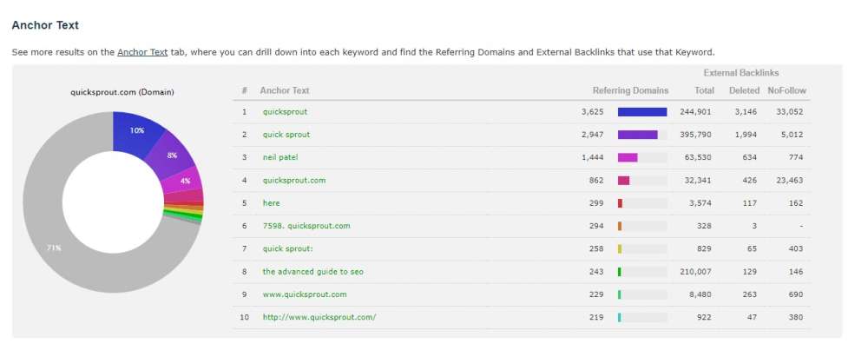Image resolution: width=868 pixels, height=344 pixels.
Task: Open the 7598. quicksprout.com anchor link
Action: (306, 226)
